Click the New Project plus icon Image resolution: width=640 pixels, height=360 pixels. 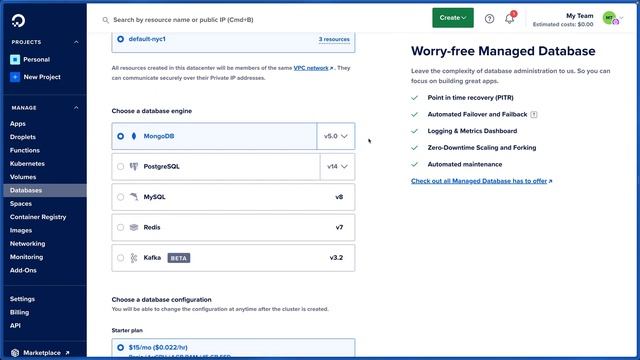(15, 77)
